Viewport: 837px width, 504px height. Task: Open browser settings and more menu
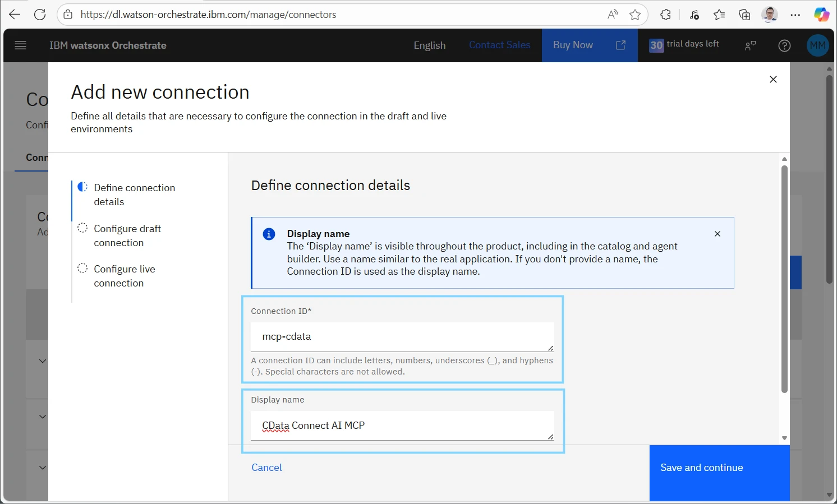coord(795,15)
